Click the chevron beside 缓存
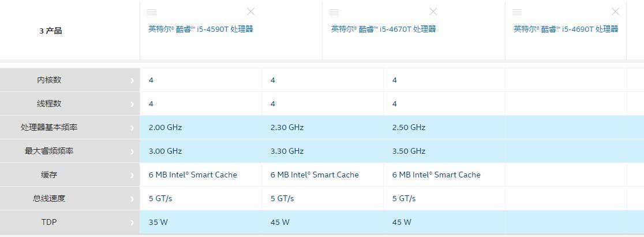The width and height of the screenshot is (644, 237). tap(132, 175)
